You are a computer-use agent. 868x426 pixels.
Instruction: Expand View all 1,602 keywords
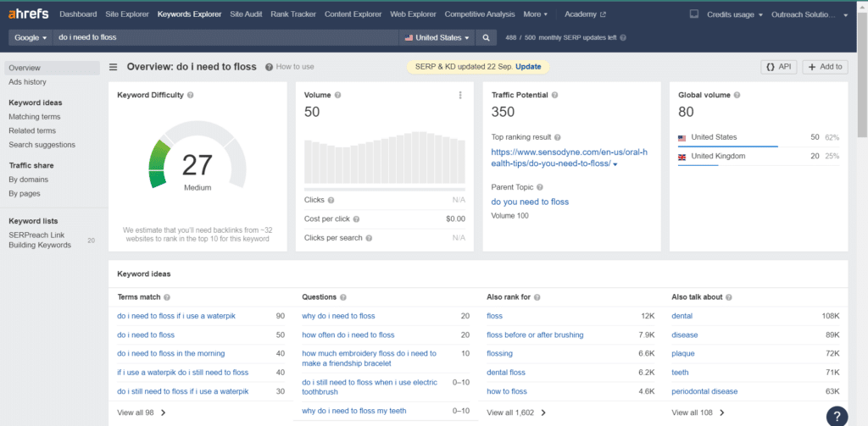pos(516,412)
